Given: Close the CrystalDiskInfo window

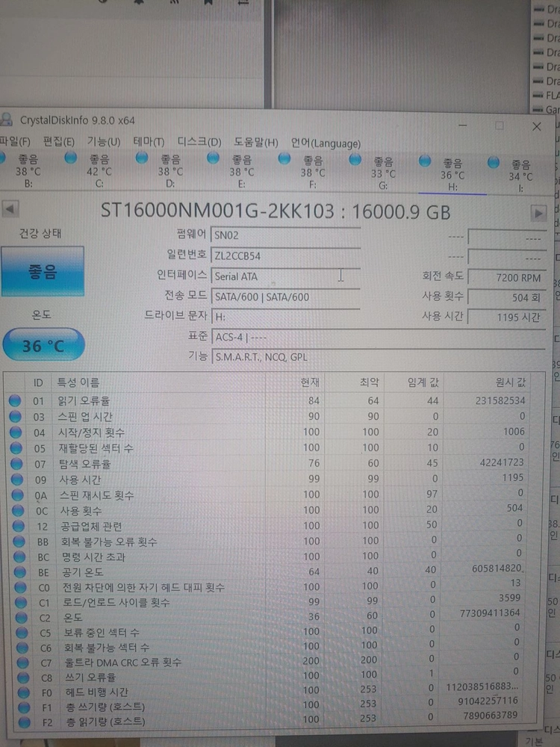Looking at the screenshot, I should 537,126.
